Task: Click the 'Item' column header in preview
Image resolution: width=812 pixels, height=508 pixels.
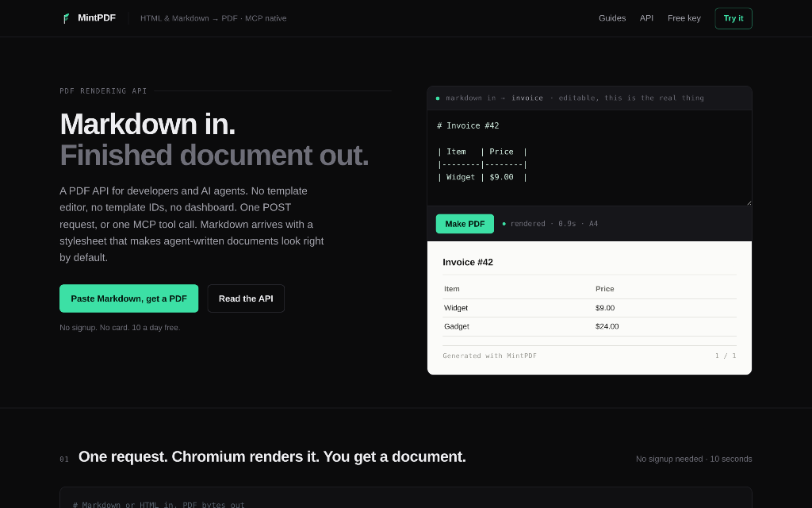Action: click(451, 289)
